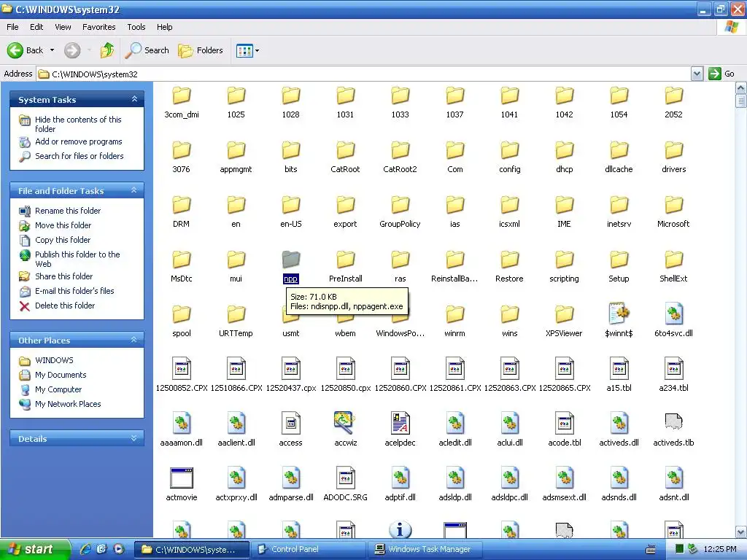This screenshot has width=747, height=560.
Task: Go to WINDOWS in Other Places
Action: tap(54, 360)
